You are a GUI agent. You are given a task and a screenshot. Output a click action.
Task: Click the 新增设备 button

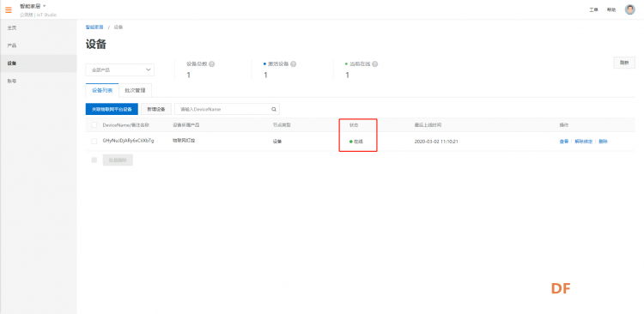[x=156, y=109]
